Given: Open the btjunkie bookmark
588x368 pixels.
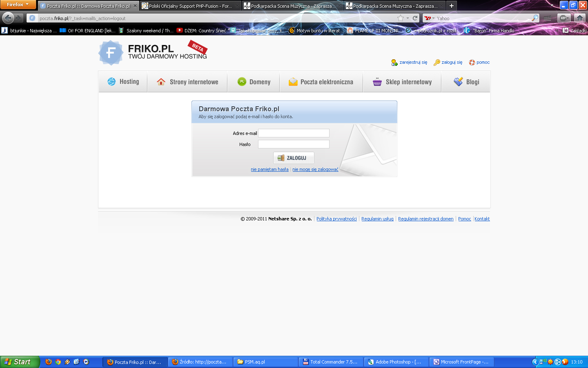Looking at the screenshot, I should pos(29,30).
